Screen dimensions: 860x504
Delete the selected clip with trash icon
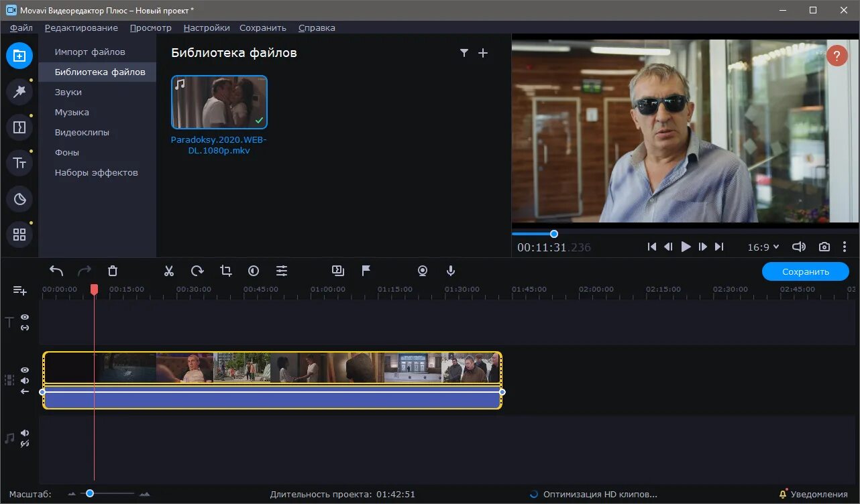(x=113, y=271)
